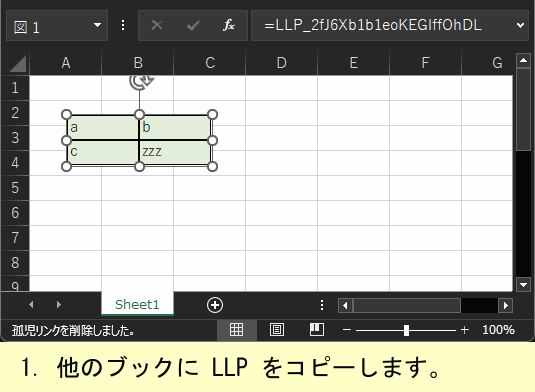Click the bottom-middle resize handle of picture

pos(139,166)
